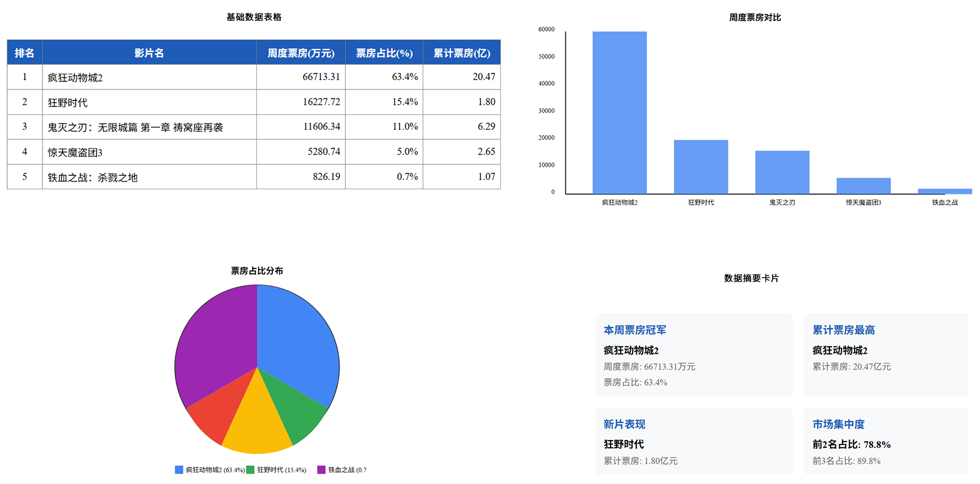Select the tallest bar in the bar chart
This screenshot has height=484, width=980.
(x=619, y=113)
